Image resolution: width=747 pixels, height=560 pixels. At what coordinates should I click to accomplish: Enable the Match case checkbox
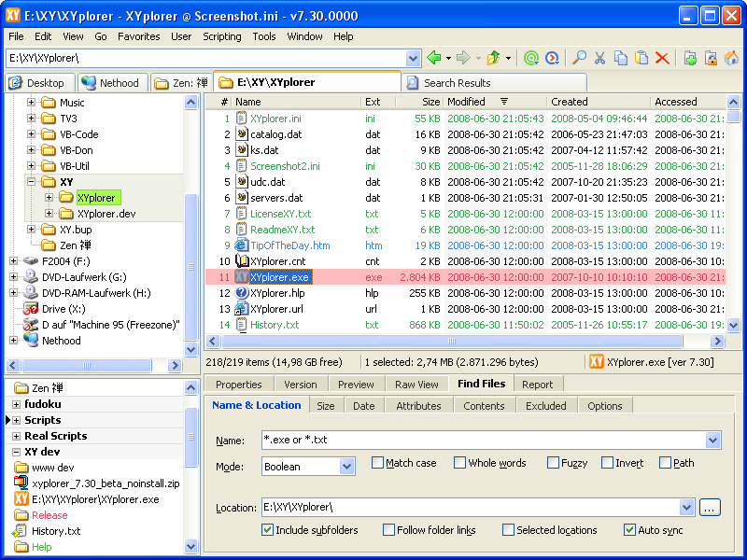377,462
